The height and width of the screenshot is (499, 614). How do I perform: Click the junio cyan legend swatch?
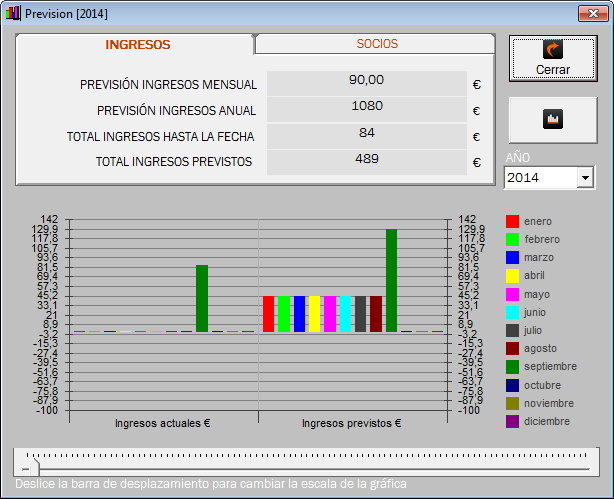pos(512,312)
